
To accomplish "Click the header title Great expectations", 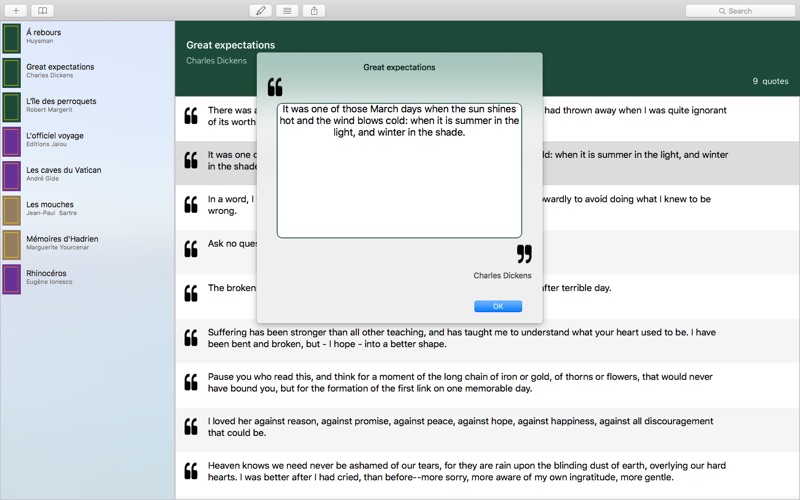I will pos(231,45).
